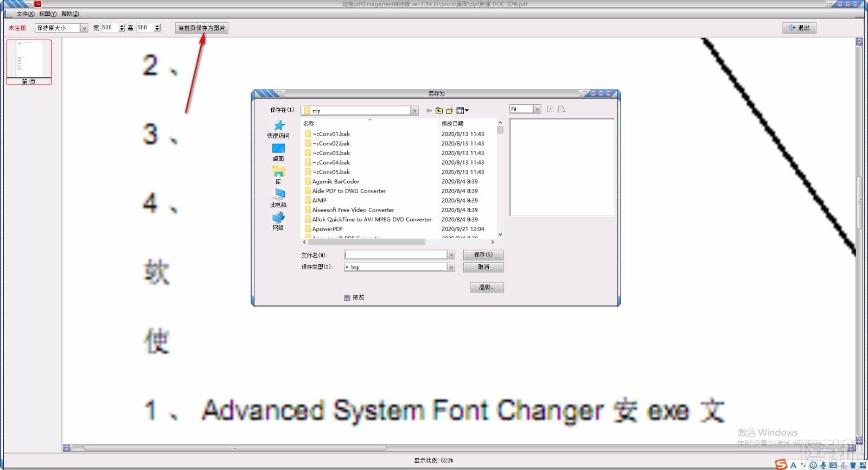Click the preview play icon beside Fit

[x=550, y=109]
